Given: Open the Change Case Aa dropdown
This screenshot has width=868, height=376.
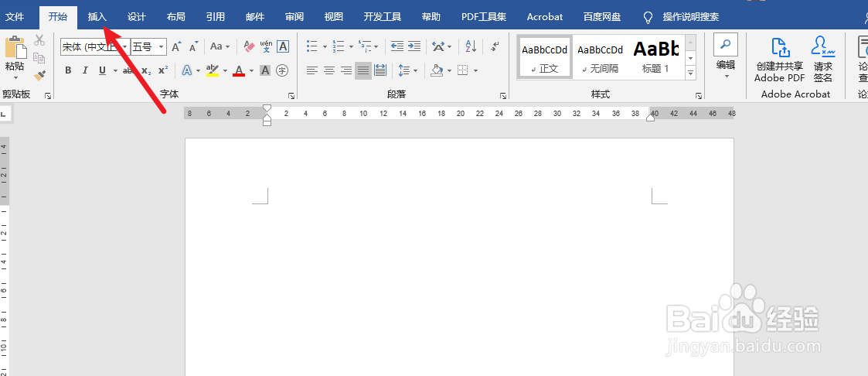Looking at the screenshot, I should click(x=220, y=46).
